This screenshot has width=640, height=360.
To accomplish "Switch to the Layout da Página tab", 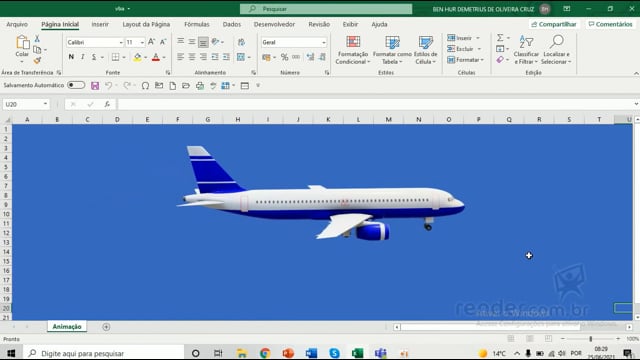I will [x=146, y=24].
